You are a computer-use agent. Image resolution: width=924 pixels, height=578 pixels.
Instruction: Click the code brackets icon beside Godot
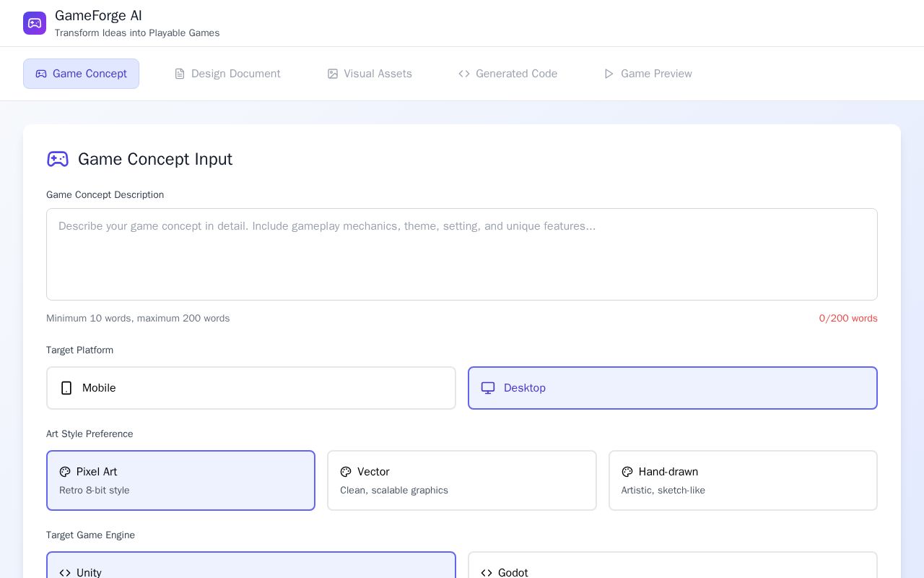(x=487, y=573)
